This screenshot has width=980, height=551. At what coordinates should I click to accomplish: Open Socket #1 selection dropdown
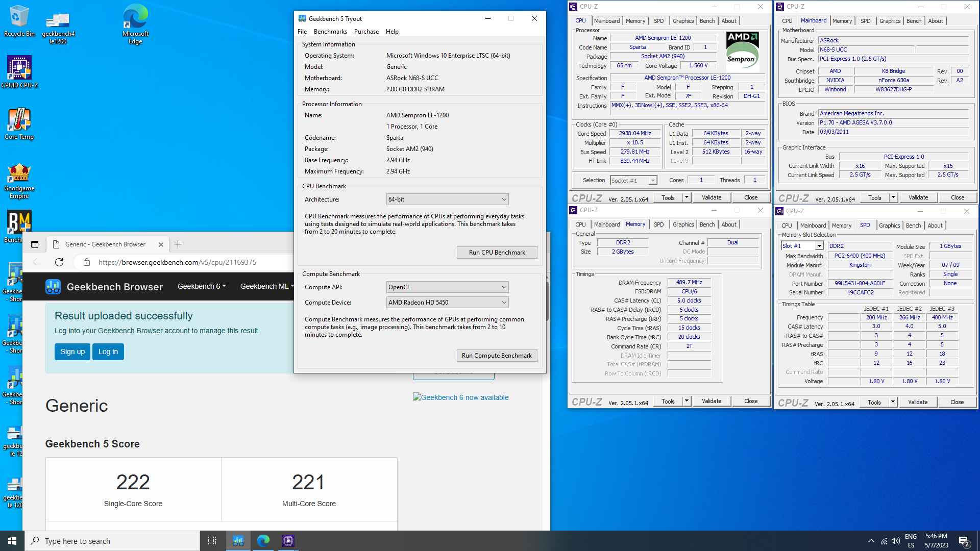click(633, 181)
